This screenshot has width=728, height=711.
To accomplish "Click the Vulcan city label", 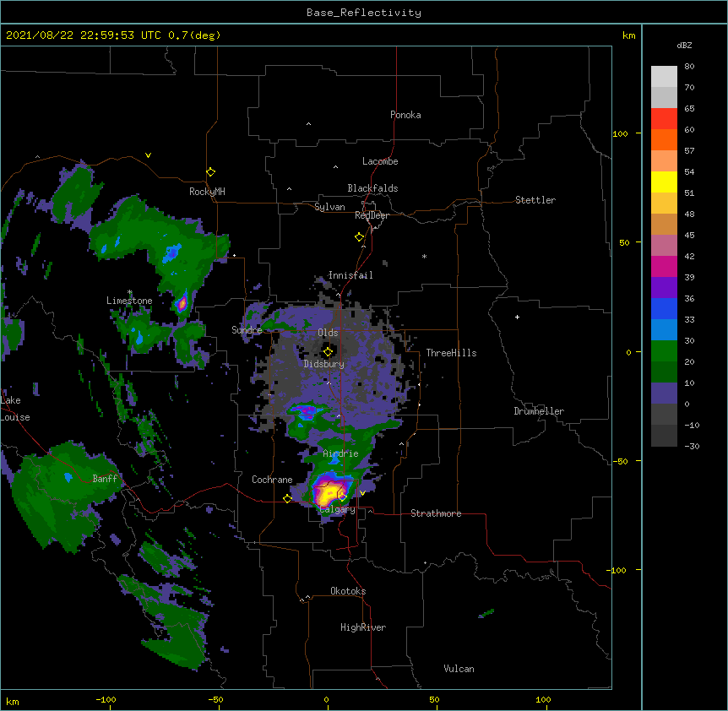I will tap(459, 669).
